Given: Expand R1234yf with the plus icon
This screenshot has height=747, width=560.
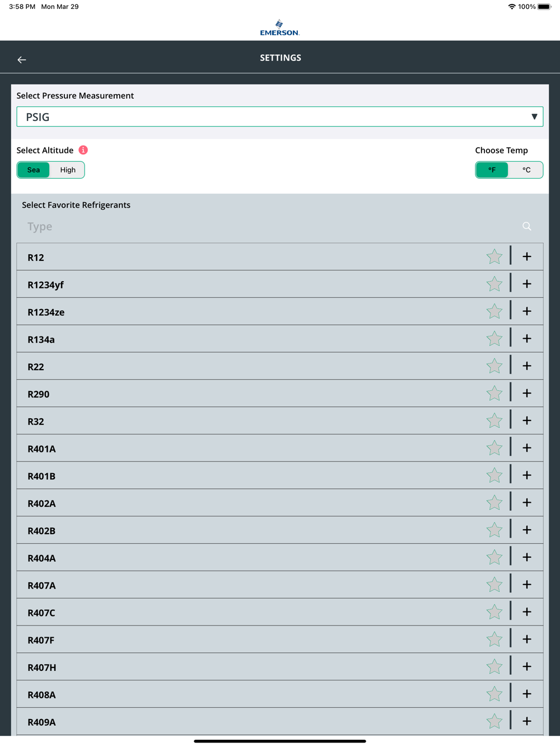Looking at the screenshot, I should point(527,284).
